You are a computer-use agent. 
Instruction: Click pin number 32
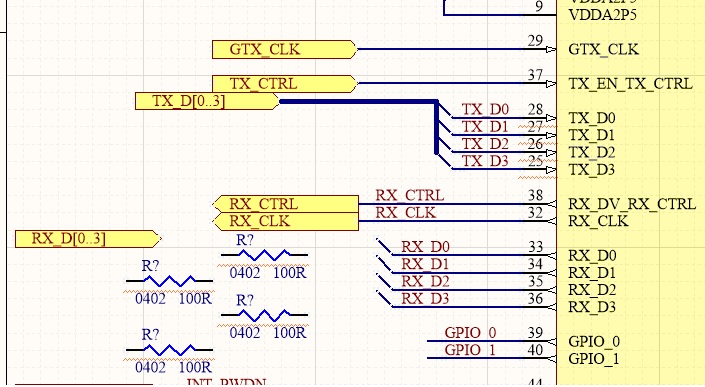(535, 213)
